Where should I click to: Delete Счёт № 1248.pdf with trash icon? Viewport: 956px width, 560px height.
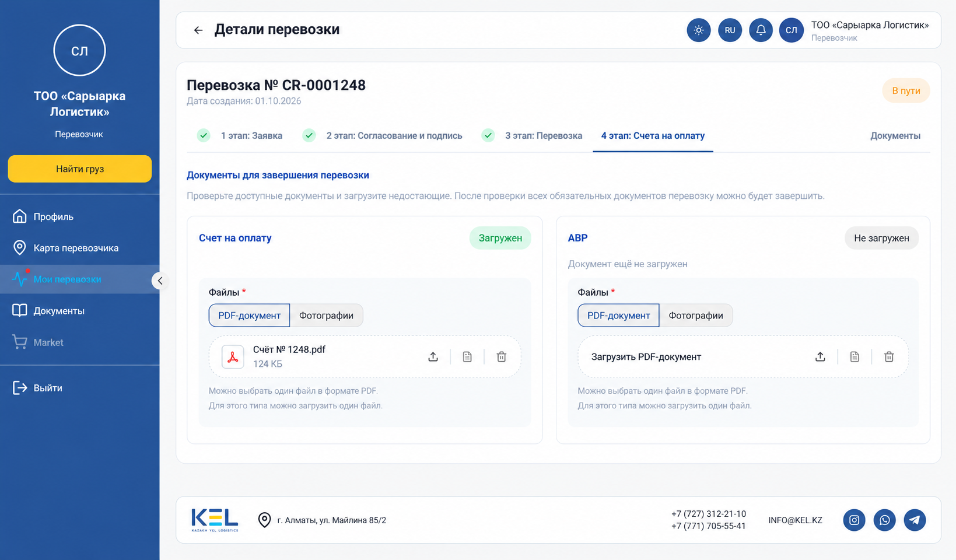tap(501, 356)
